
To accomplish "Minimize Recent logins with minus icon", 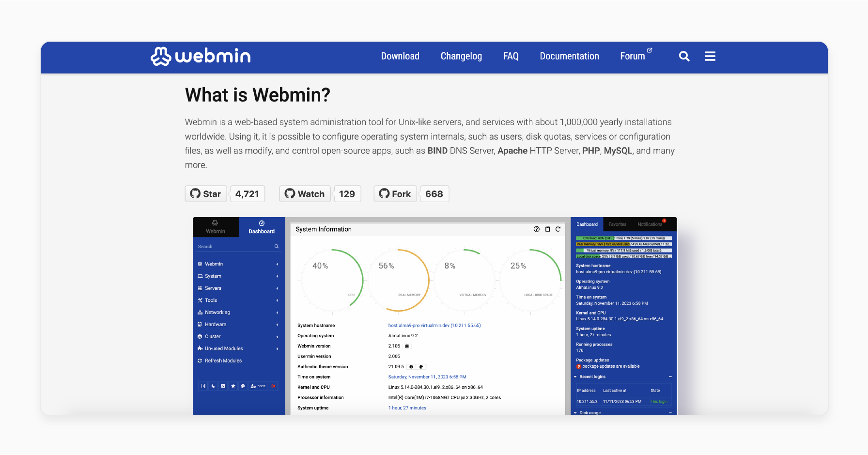I will [x=670, y=377].
